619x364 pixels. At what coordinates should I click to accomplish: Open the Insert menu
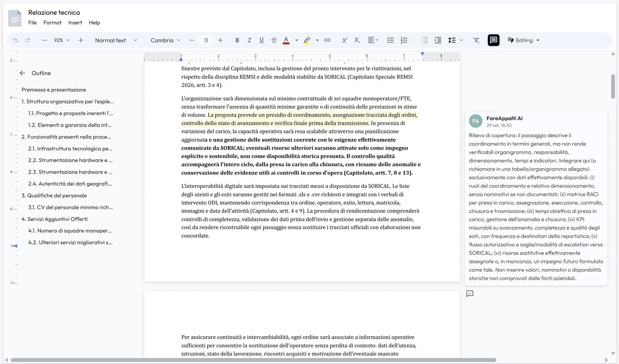(x=75, y=23)
